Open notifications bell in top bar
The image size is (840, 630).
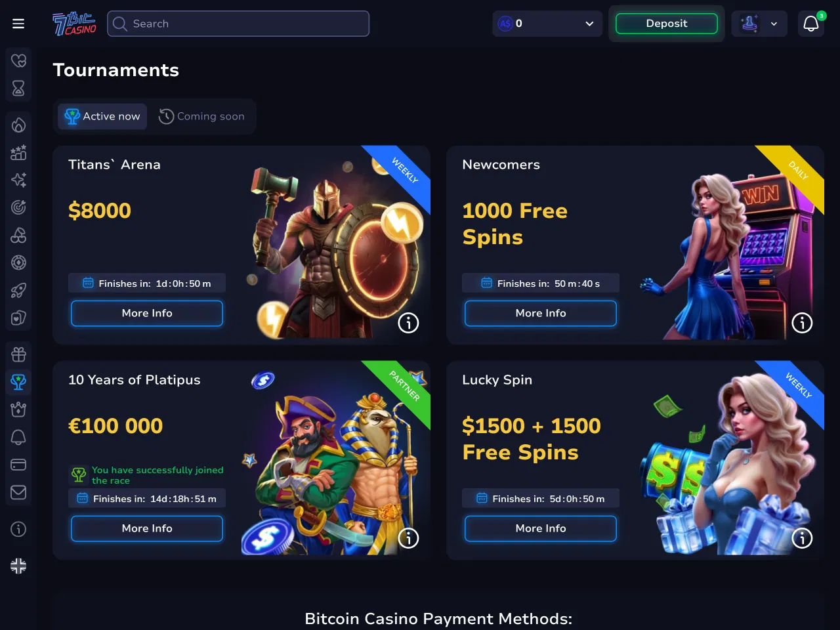coord(811,24)
